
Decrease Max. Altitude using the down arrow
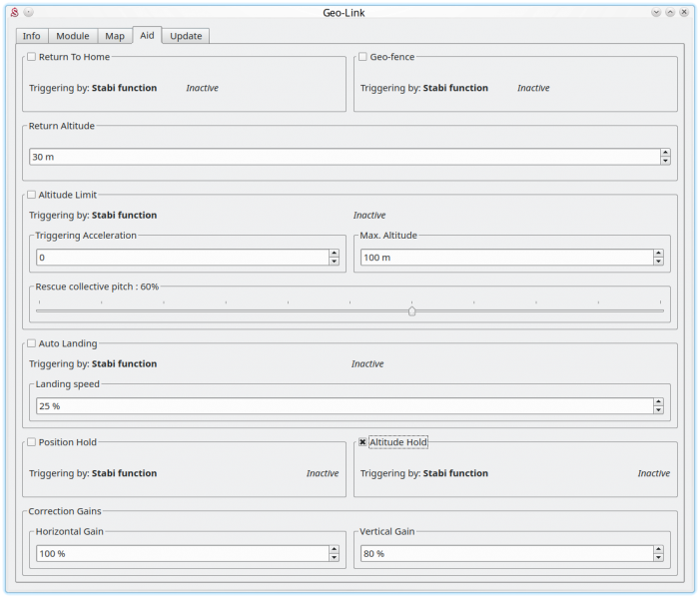click(658, 262)
